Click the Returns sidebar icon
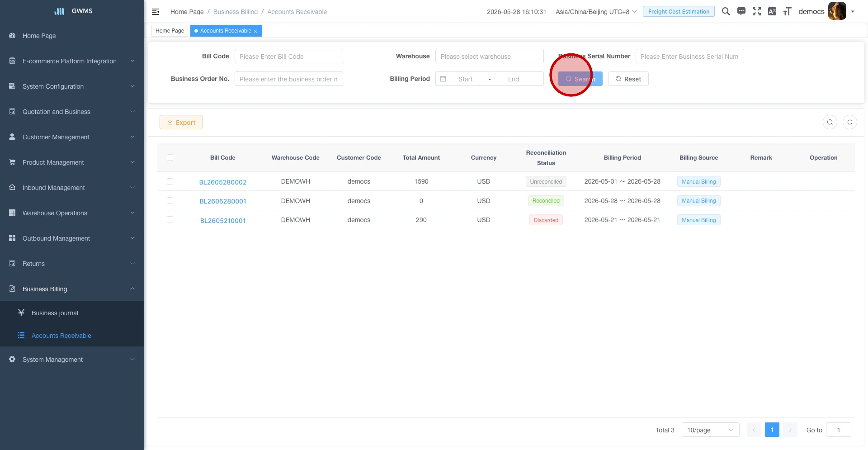The width and height of the screenshot is (868, 450). pyautogui.click(x=12, y=263)
